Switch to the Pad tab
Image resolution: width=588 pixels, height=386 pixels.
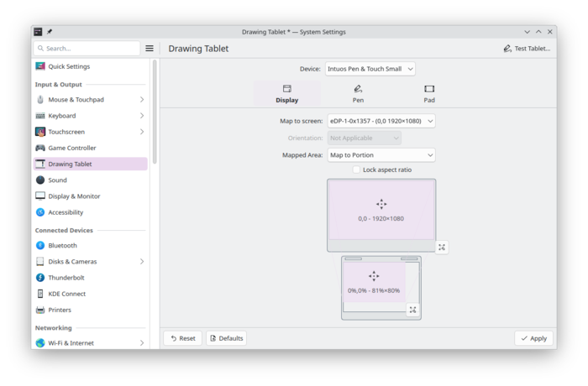coord(429,93)
